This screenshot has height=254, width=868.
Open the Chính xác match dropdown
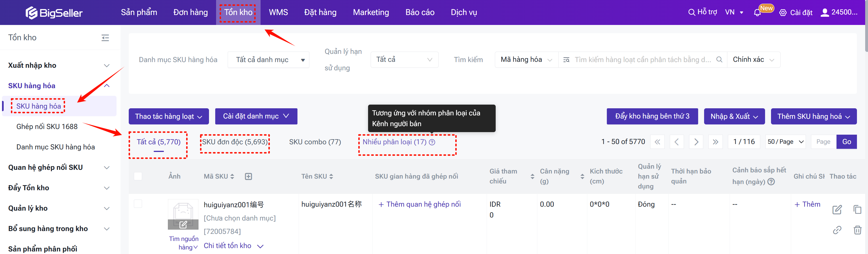(753, 60)
